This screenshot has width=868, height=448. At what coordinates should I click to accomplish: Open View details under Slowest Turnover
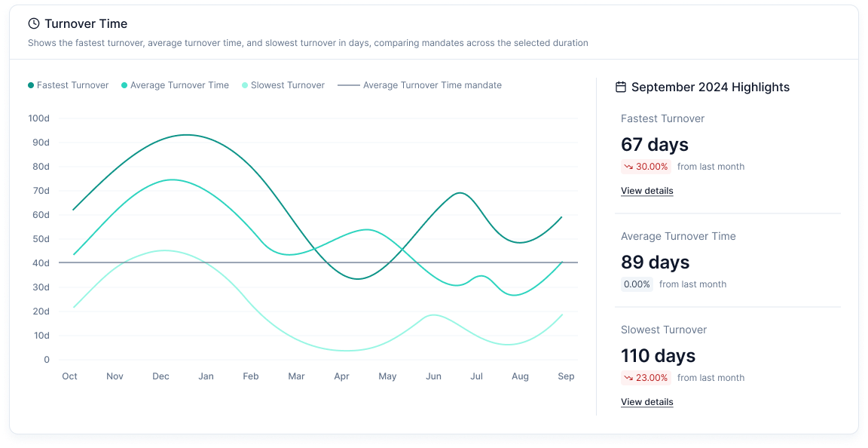pyautogui.click(x=647, y=402)
